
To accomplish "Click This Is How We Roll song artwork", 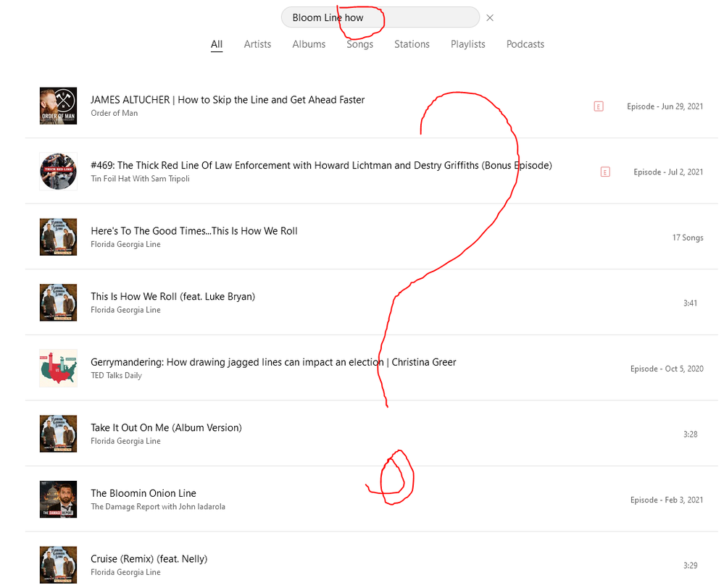I will point(58,302).
